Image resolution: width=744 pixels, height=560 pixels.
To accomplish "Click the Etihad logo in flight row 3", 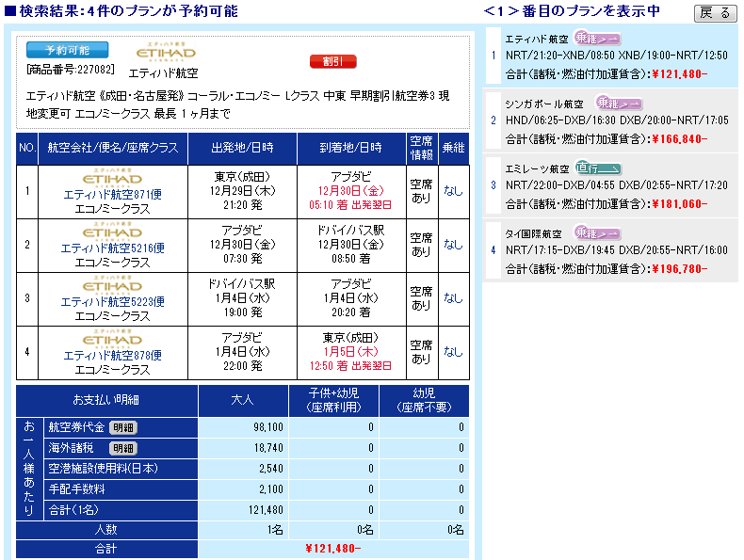I will click(x=112, y=283).
